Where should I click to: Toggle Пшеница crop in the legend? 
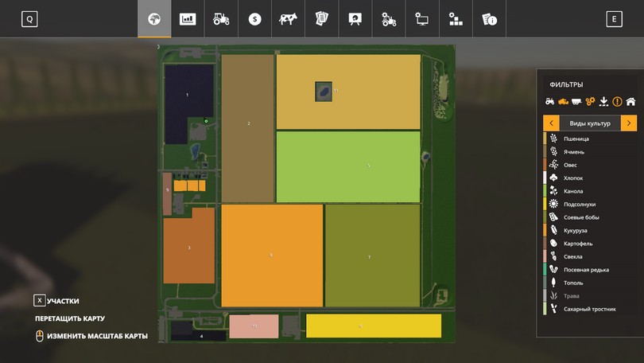pos(576,139)
